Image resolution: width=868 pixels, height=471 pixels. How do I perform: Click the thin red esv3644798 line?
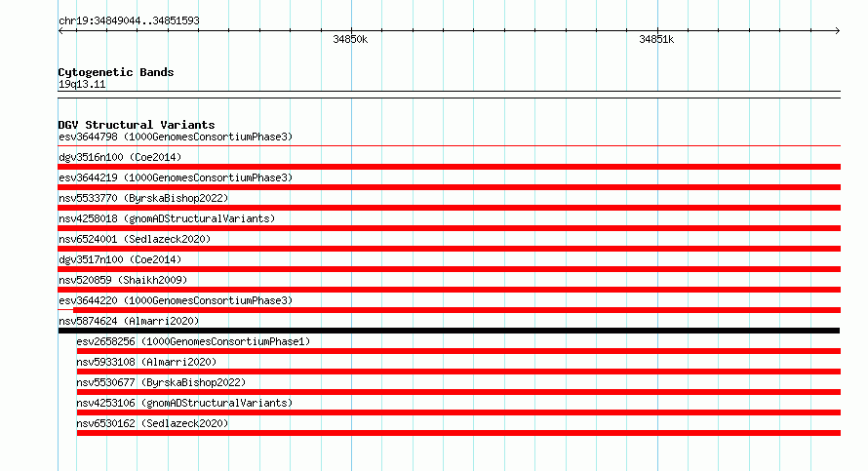449,146
